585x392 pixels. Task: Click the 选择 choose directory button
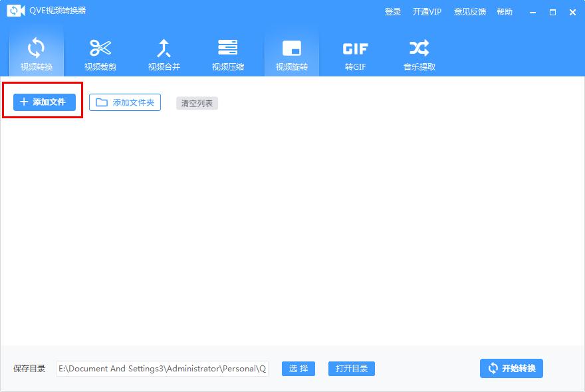[x=298, y=369]
